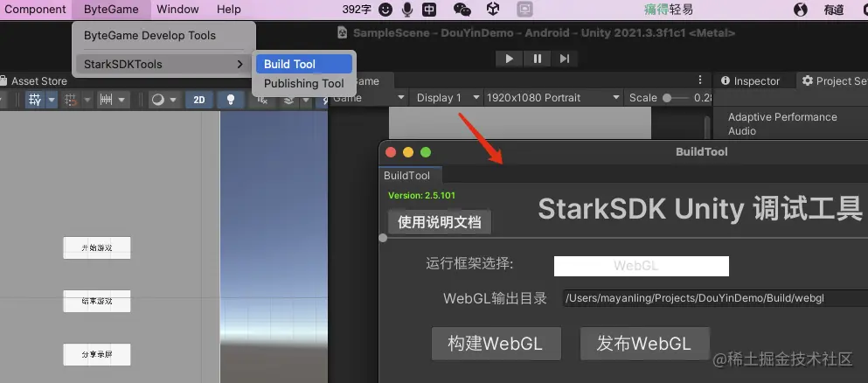Toggle the scene audio muted icon

coord(263,101)
